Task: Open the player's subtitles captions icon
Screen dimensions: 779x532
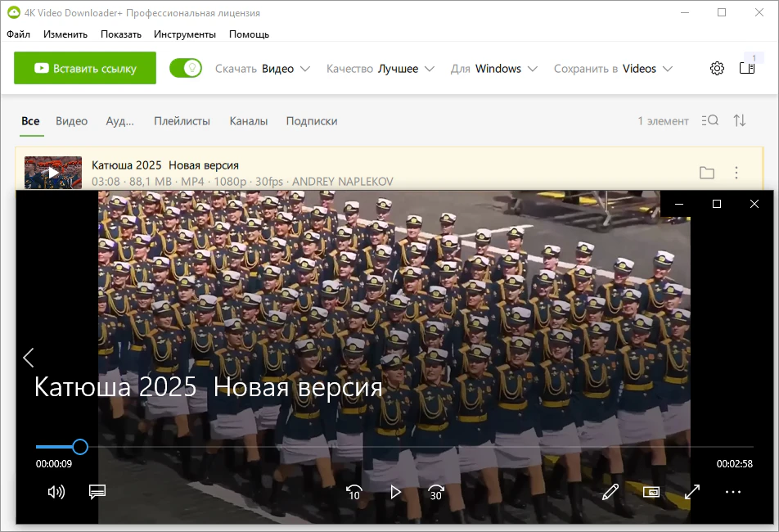Action: (97, 491)
